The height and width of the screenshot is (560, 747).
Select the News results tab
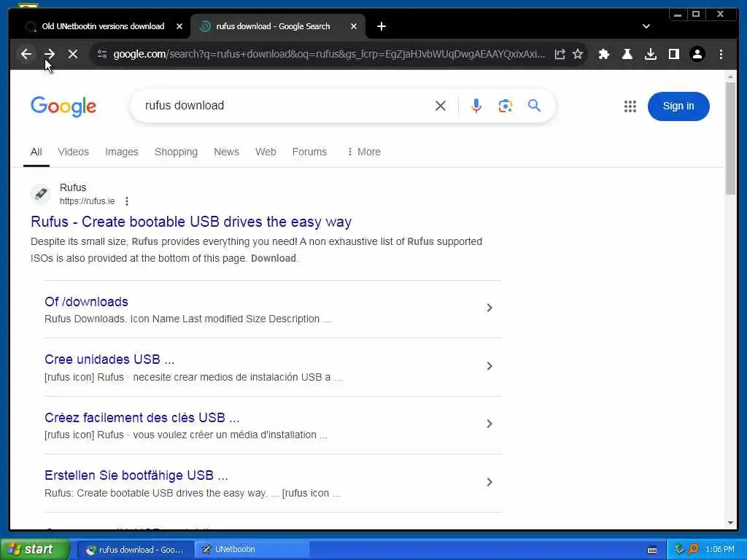coord(226,152)
